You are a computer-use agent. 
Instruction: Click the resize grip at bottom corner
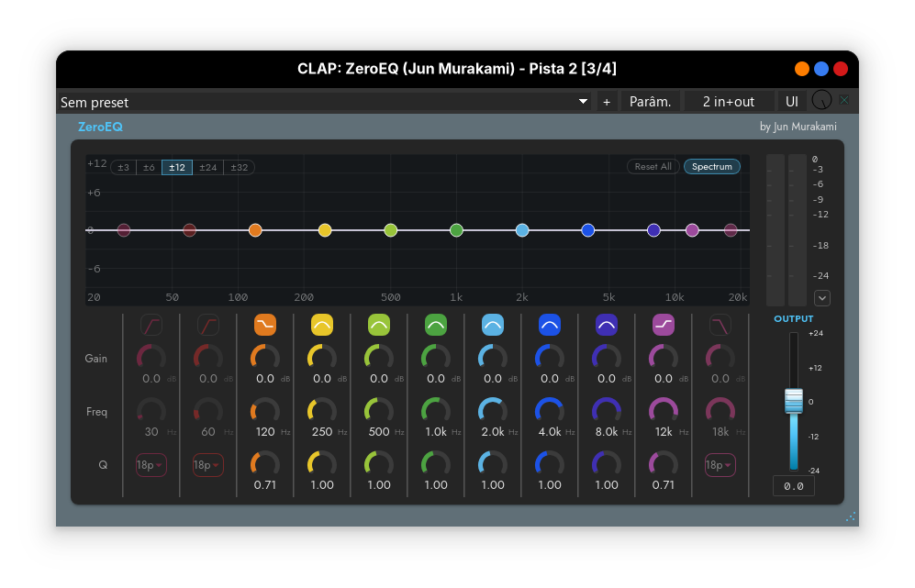coord(851,516)
